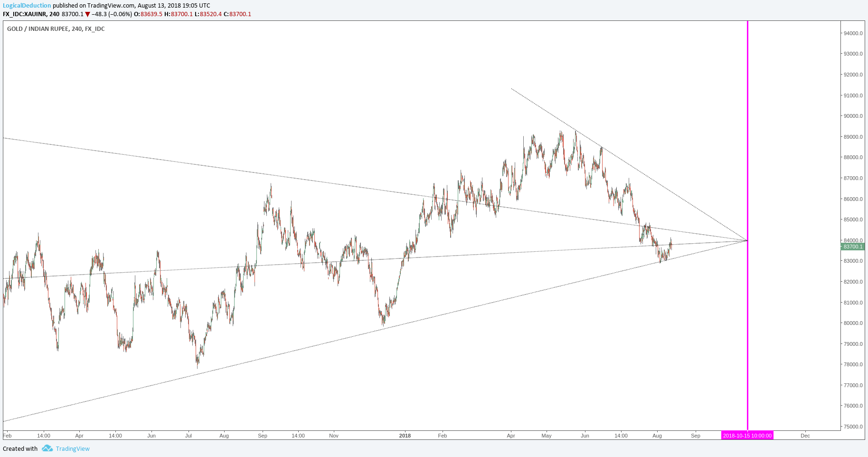Click the 2018 year label on time axis

tap(405, 436)
